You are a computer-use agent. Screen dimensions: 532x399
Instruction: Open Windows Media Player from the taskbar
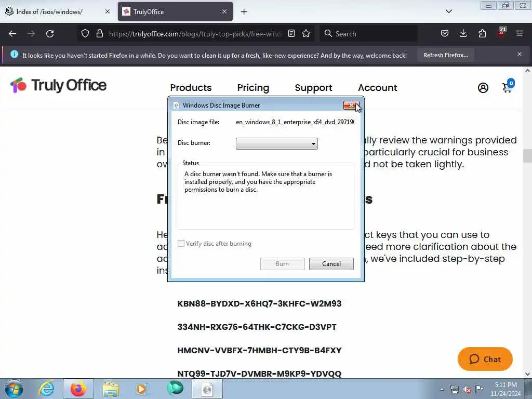141,389
